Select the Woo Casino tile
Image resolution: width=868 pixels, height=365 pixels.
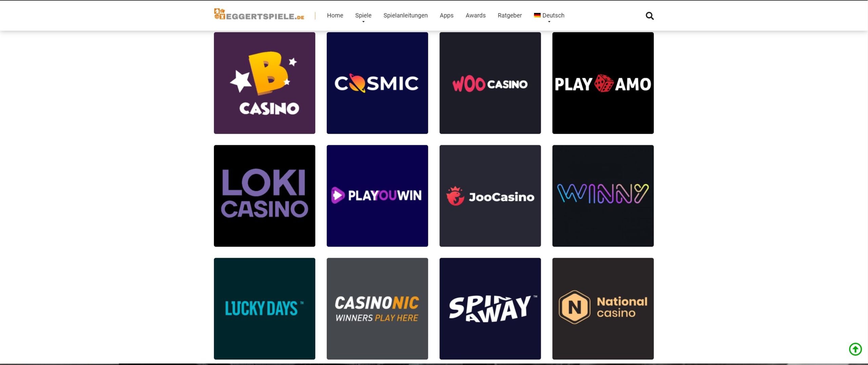(490, 83)
